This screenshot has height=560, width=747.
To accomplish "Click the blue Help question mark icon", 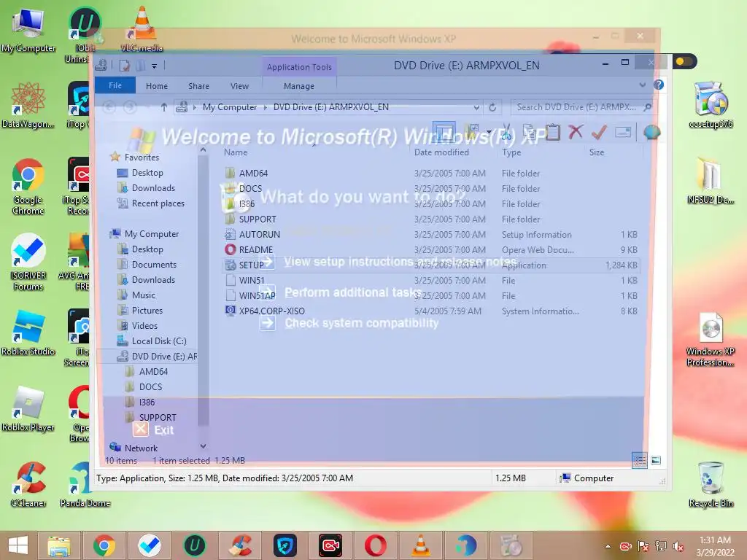I will (x=659, y=85).
